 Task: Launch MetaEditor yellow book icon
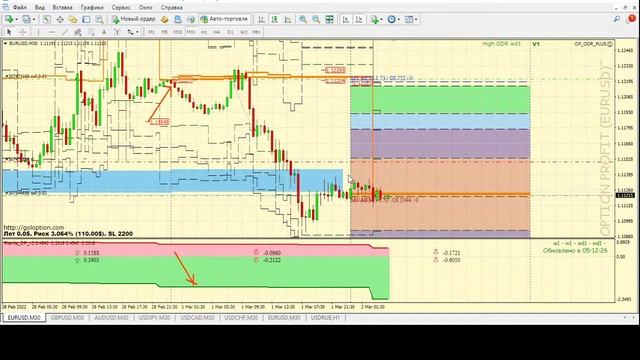[165, 19]
